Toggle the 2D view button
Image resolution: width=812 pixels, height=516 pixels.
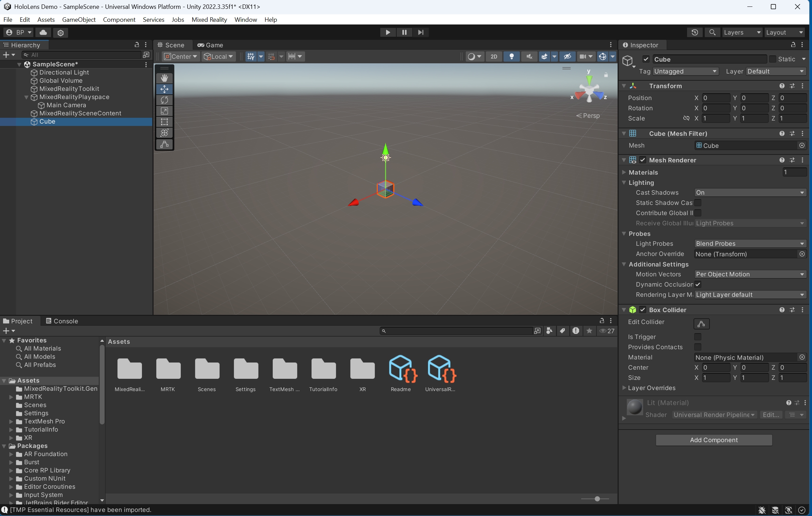(x=494, y=57)
